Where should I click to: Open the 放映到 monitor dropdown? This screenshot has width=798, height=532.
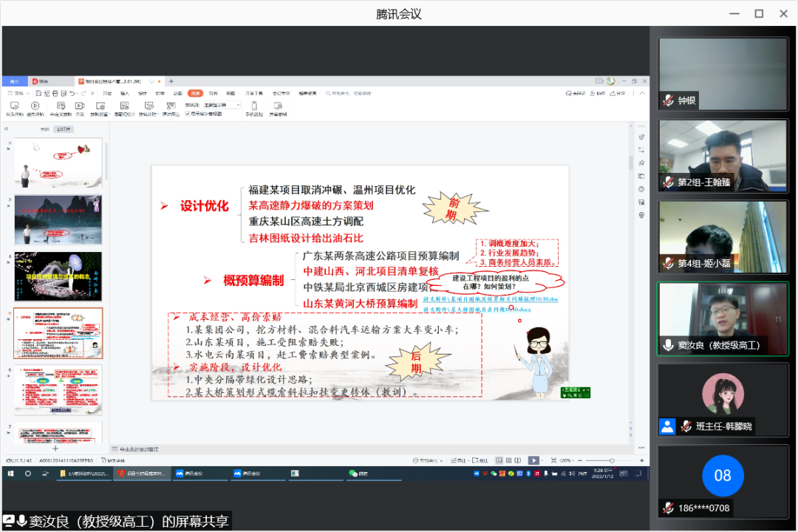click(x=222, y=105)
